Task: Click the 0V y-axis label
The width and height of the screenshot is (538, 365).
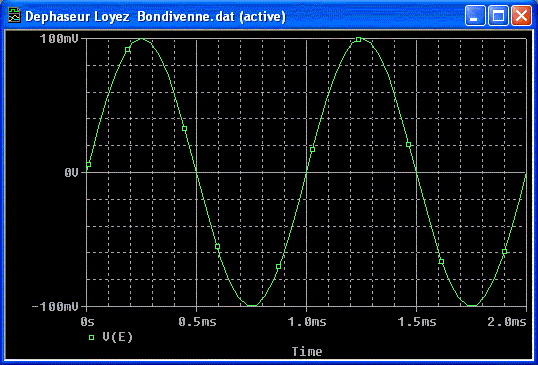Action: (x=71, y=173)
